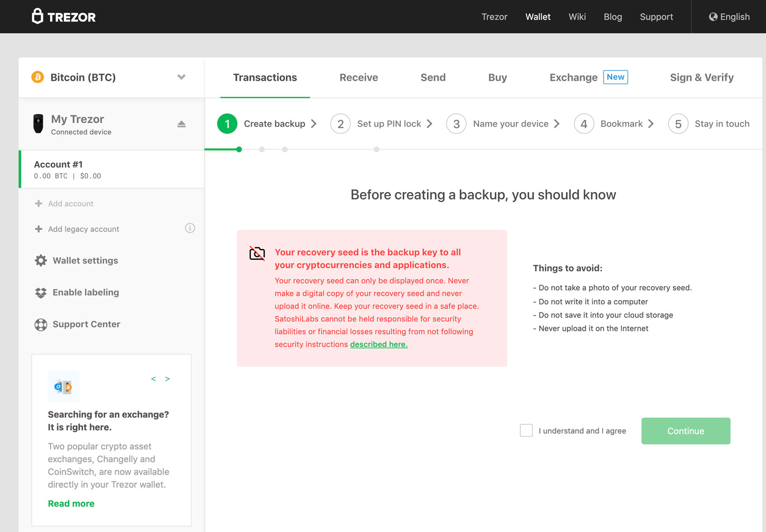Screen dimensions: 766x532
Task: Click chevron after Name your device
Action: pyautogui.click(x=557, y=124)
